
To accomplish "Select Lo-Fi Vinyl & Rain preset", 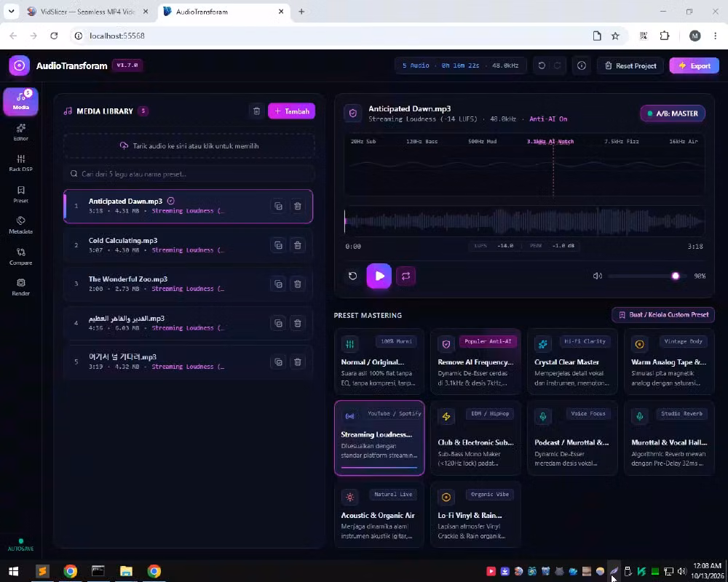I will (x=475, y=514).
